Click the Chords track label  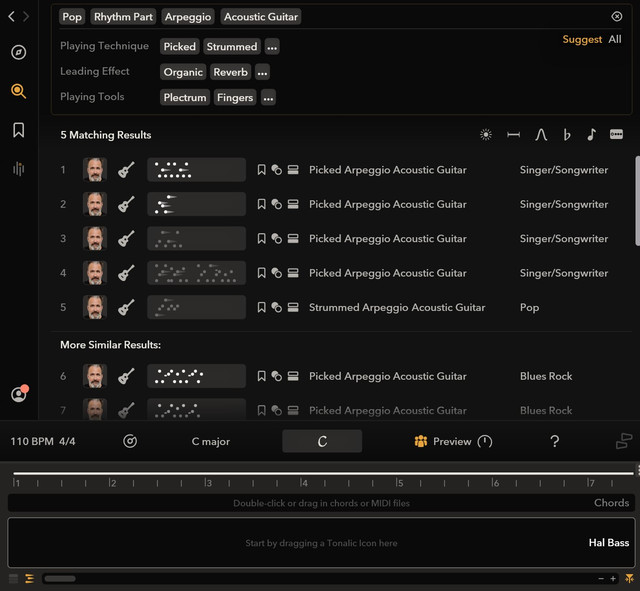click(x=611, y=502)
